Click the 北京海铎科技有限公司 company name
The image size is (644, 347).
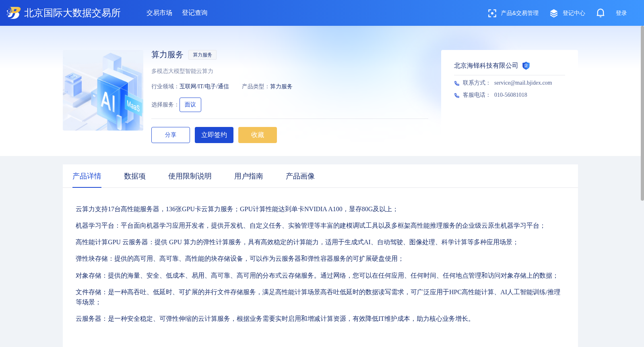tap(486, 66)
